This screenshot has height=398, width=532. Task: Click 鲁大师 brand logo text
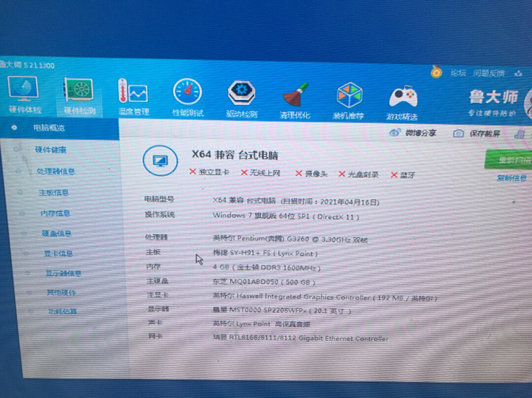[494, 97]
